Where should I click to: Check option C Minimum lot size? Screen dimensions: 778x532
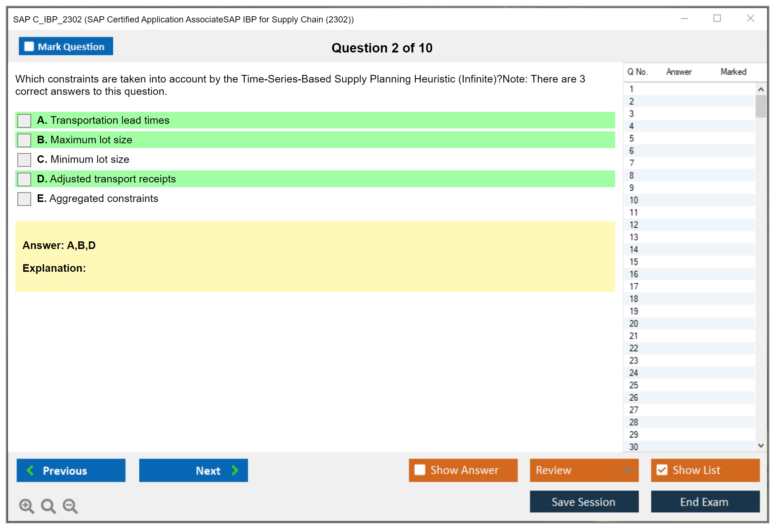[x=24, y=160]
